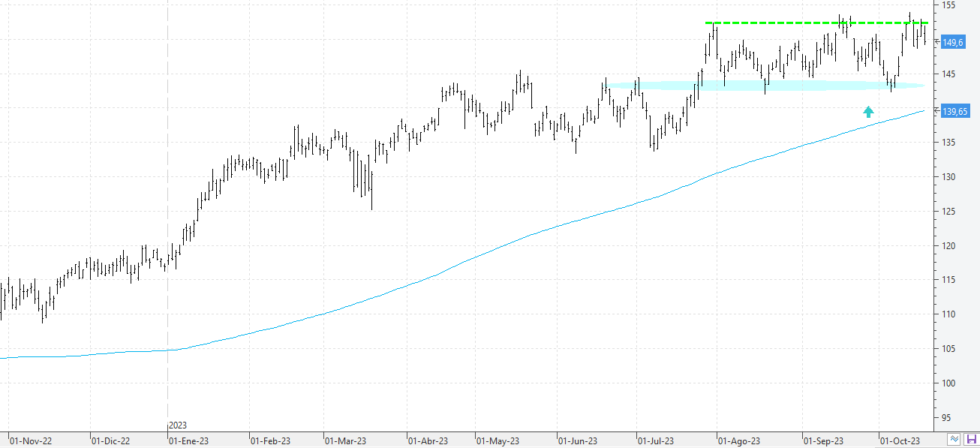This screenshot has width=980, height=448.
Task: Click the 01-Ago-23 date label
Action: pos(739,441)
